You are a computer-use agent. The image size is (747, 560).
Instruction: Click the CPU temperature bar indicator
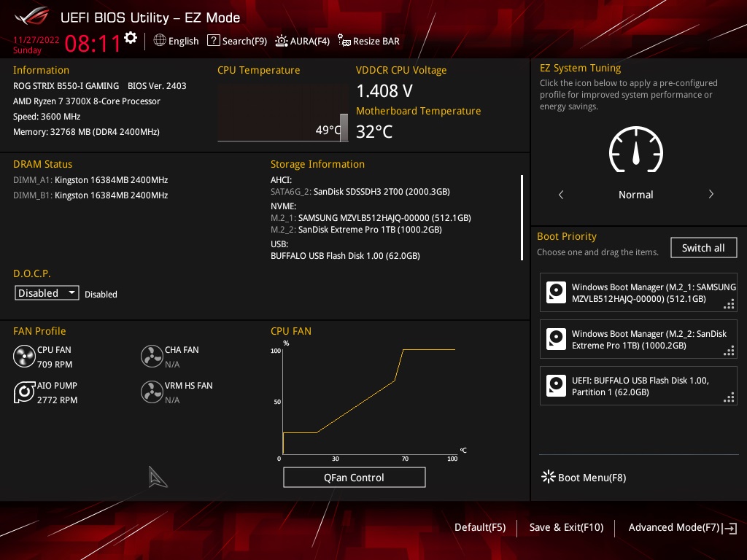(344, 127)
